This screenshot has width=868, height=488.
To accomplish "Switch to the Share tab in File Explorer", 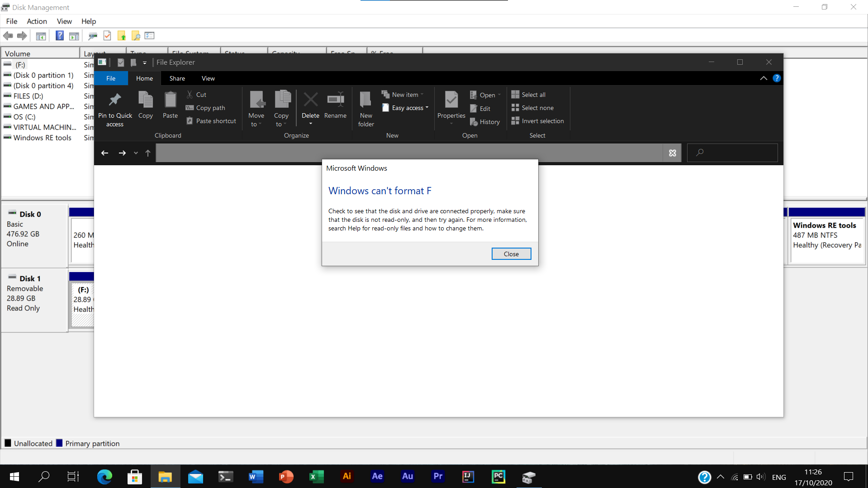I will click(177, 78).
